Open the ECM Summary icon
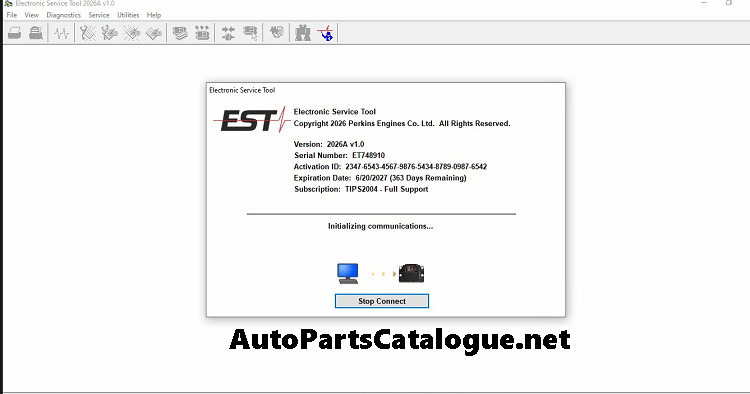This screenshot has height=394, width=750. (180, 33)
